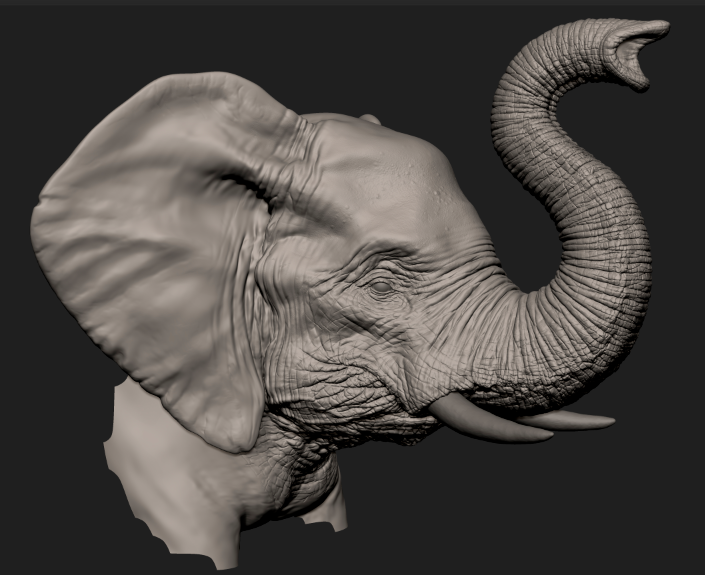Click the thin dark strip along the top edge
Image resolution: width=705 pixels, height=575 pixels.
pyautogui.click(x=350, y=3)
